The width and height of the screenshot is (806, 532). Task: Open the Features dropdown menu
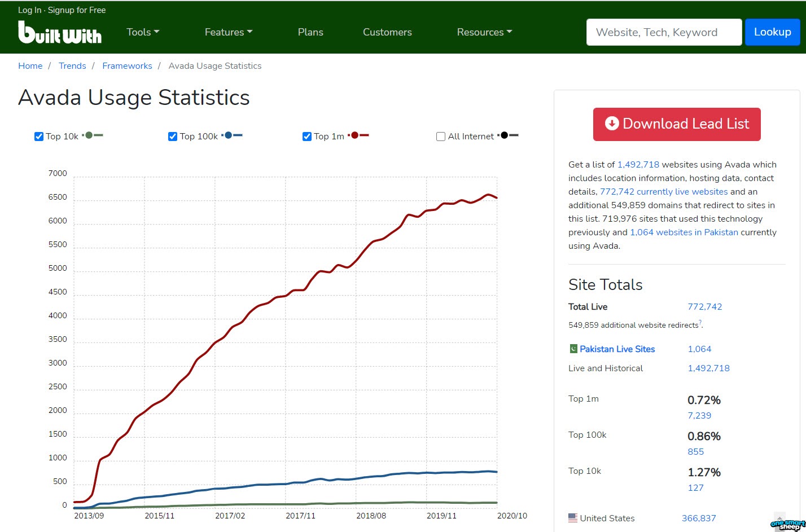point(229,32)
